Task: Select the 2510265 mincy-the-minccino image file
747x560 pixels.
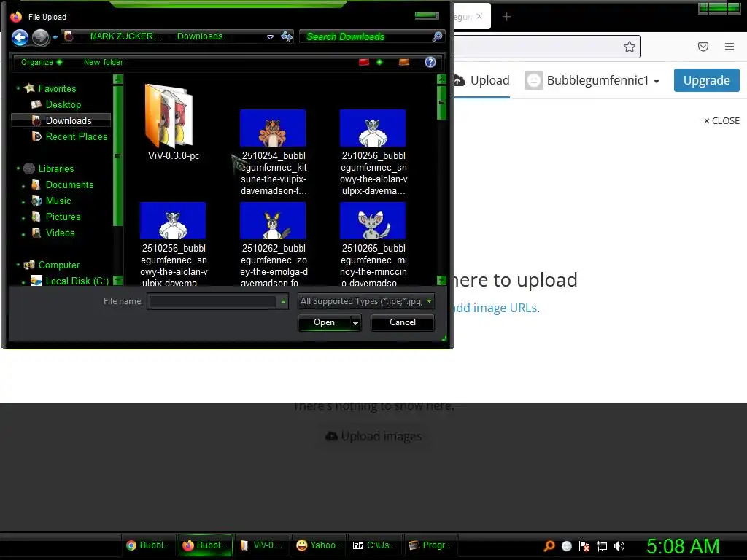Action: pyautogui.click(x=373, y=244)
